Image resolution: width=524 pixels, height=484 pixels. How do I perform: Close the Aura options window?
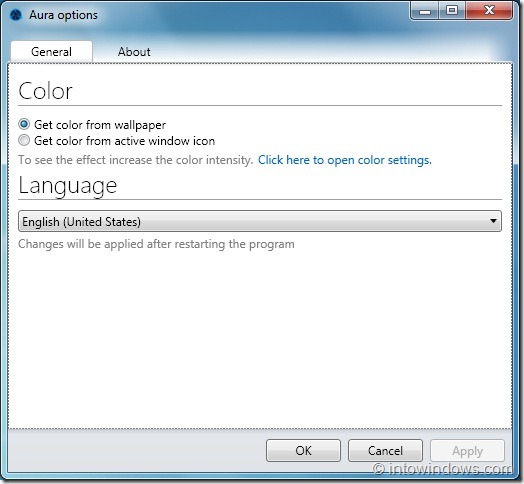tap(489, 11)
